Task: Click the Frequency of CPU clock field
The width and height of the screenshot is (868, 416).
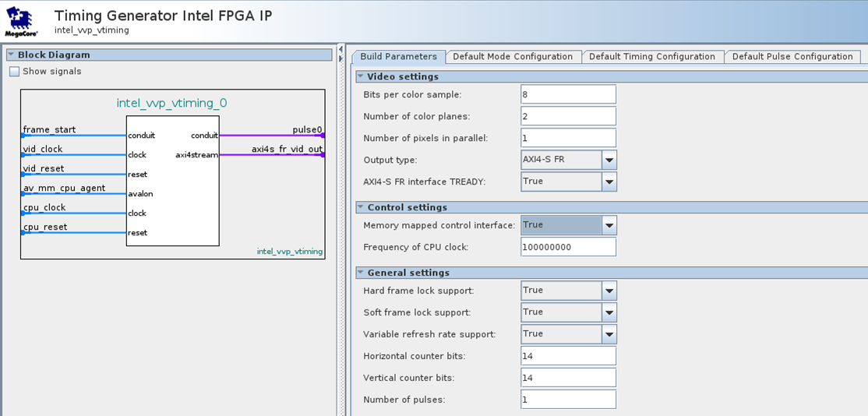Action: click(x=568, y=248)
